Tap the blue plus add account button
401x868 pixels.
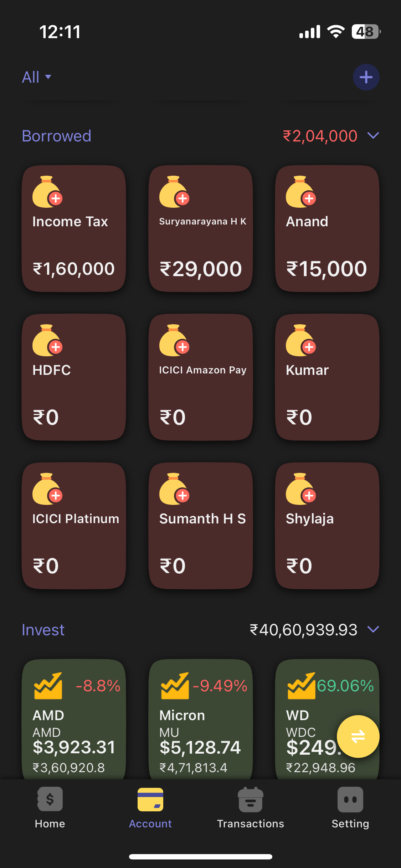pos(366,77)
